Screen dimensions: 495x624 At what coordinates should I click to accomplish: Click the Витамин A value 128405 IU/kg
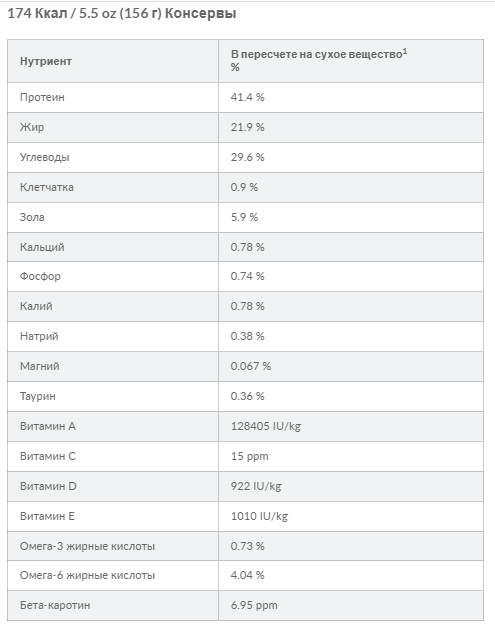point(266,426)
